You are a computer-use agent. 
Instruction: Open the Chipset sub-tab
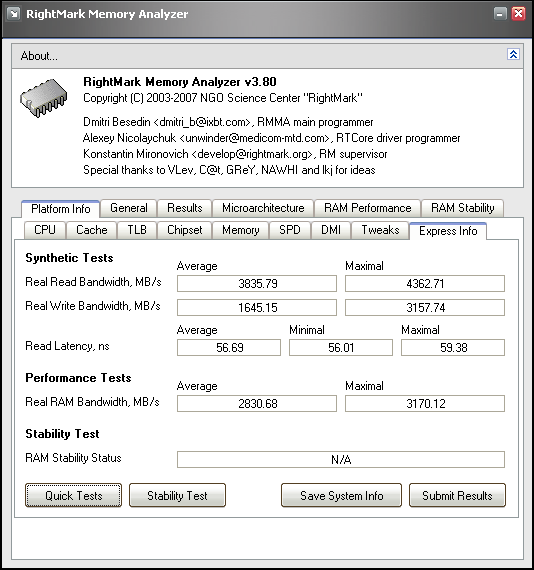pyautogui.click(x=185, y=230)
